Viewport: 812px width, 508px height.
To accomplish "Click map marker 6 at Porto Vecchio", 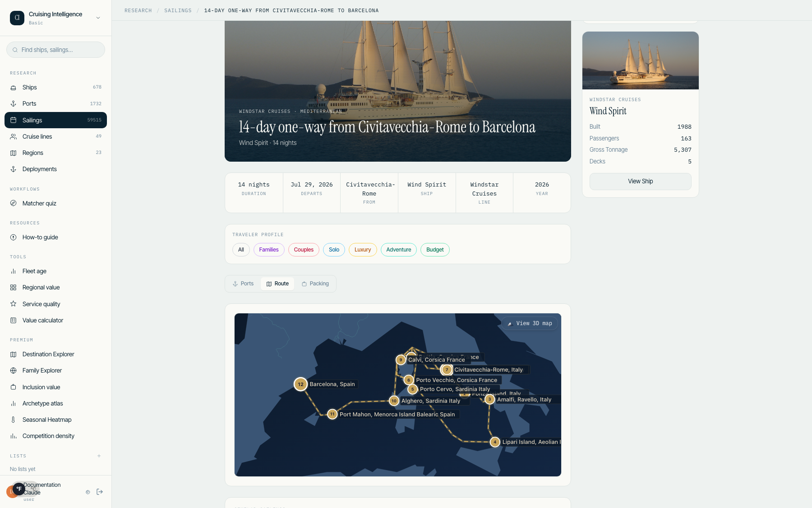I will pyautogui.click(x=409, y=380).
